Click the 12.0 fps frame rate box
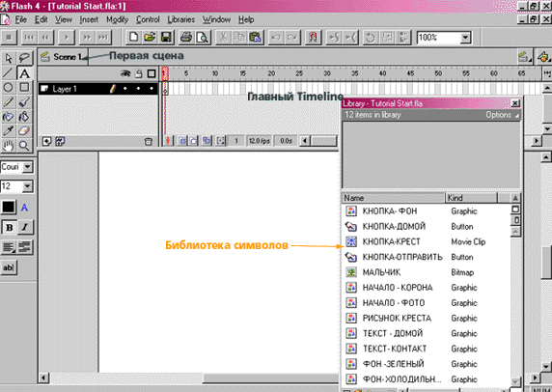 click(x=260, y=141)
